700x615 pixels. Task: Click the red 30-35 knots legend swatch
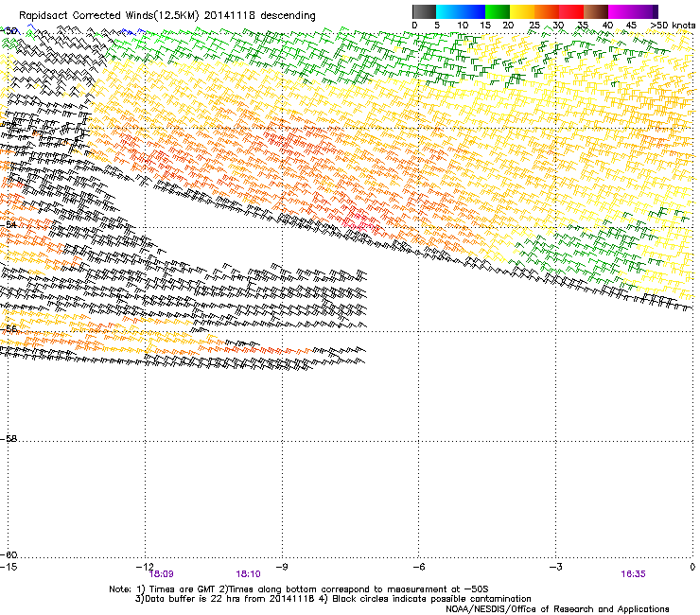tap(571, 11)
